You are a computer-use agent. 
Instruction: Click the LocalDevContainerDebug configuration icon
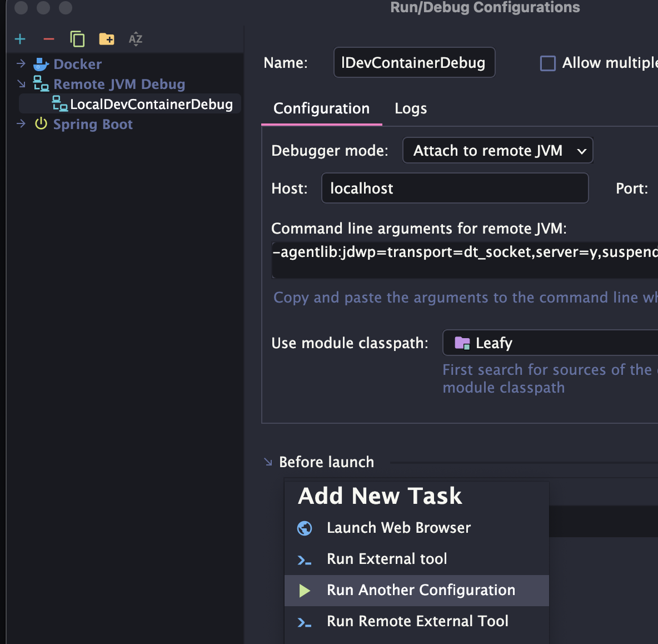59,103
